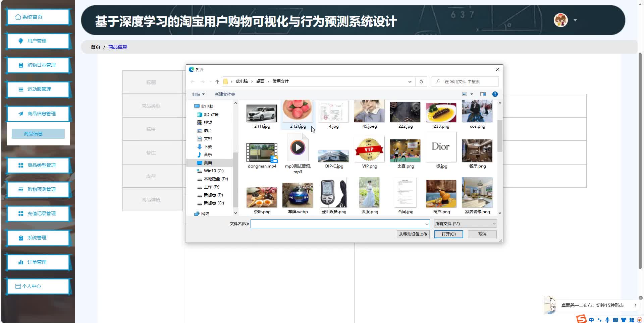
Task: Open voice input via the Sogou microphone icon
Action: tap(607, 320)
